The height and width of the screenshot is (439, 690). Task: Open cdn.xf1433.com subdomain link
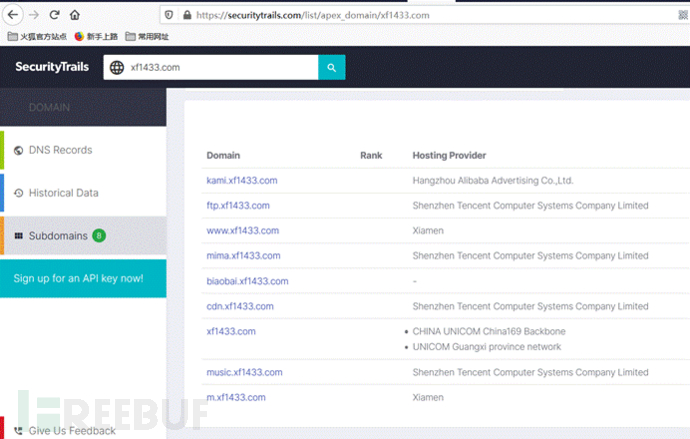point(240,306)
